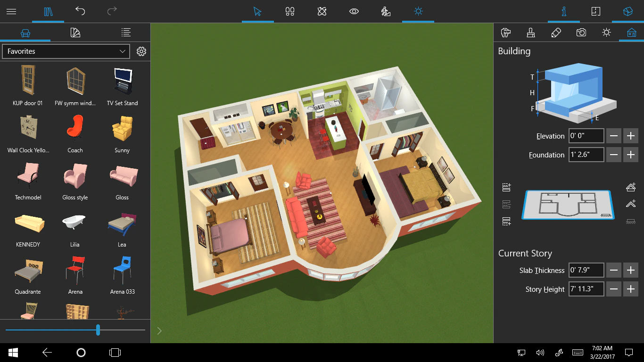Increase Story Height with plus
This screenshot has width=644, height=362.
tap(631, 289)
